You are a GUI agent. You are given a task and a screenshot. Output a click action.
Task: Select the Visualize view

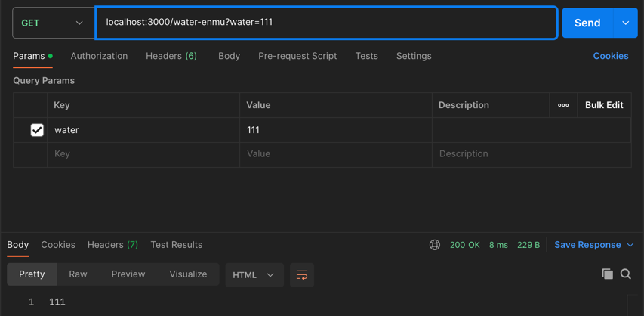pos(188,274)
